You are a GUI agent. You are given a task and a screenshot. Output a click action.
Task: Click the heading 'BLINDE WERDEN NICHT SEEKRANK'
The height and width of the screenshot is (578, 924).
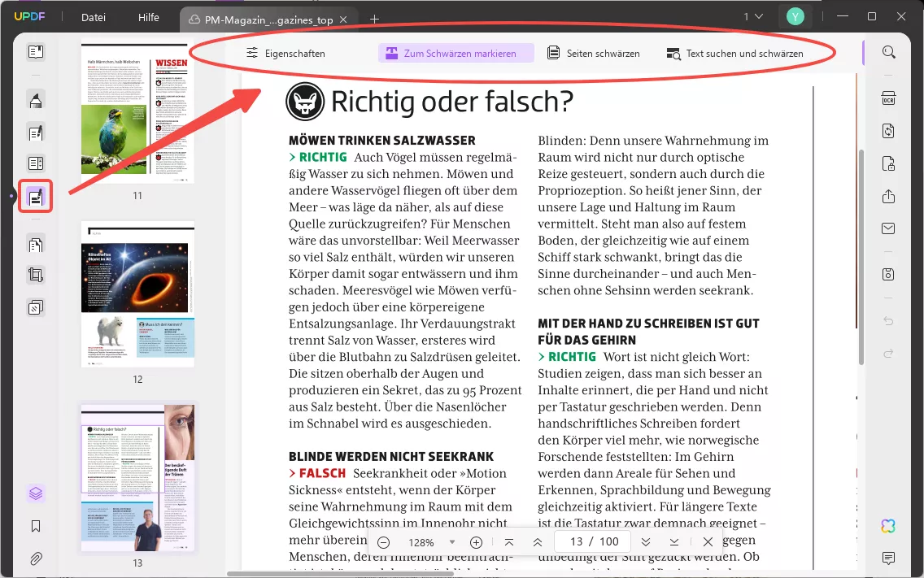click(391, 457)
